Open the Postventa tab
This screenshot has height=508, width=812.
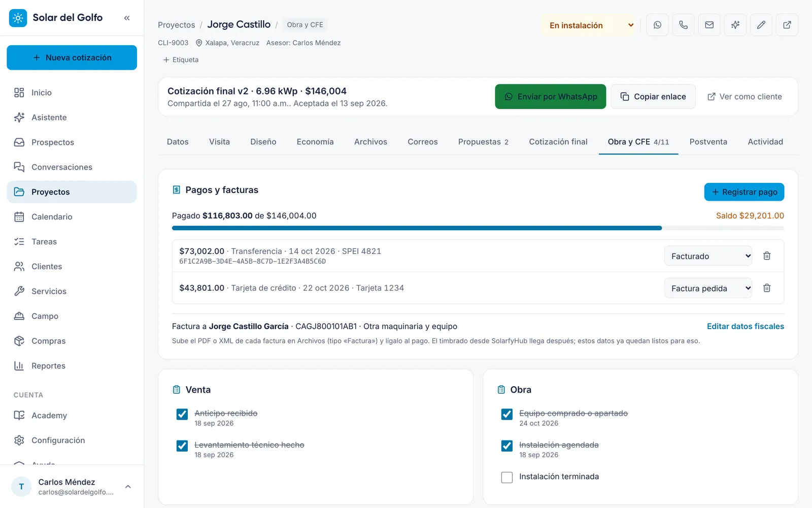[708, 142]
